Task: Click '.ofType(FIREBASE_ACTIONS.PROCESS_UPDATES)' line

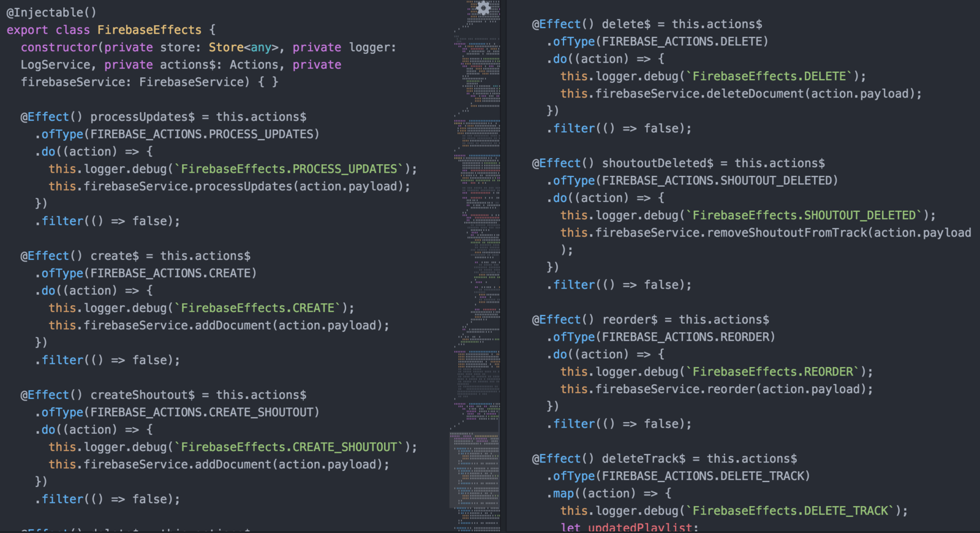Action: 177,134
